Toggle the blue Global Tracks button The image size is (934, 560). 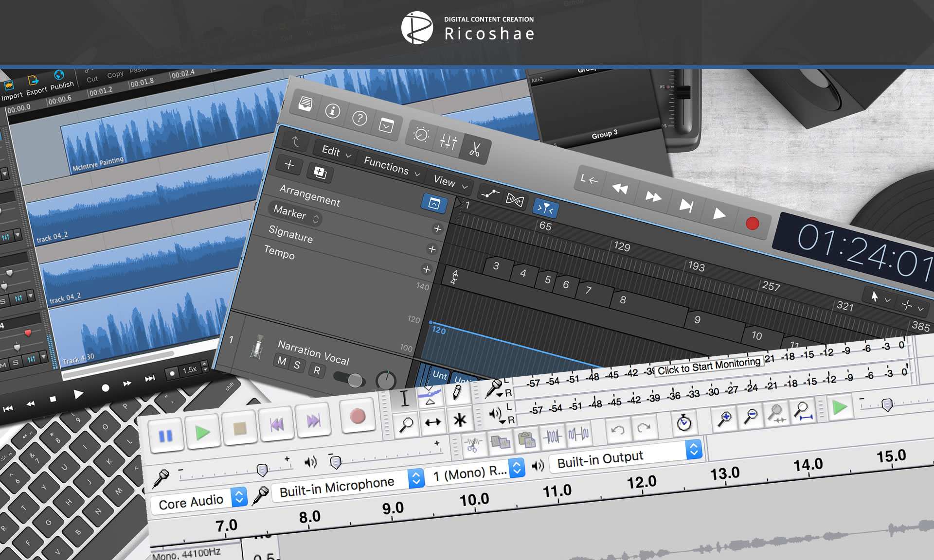click(434, 204)
